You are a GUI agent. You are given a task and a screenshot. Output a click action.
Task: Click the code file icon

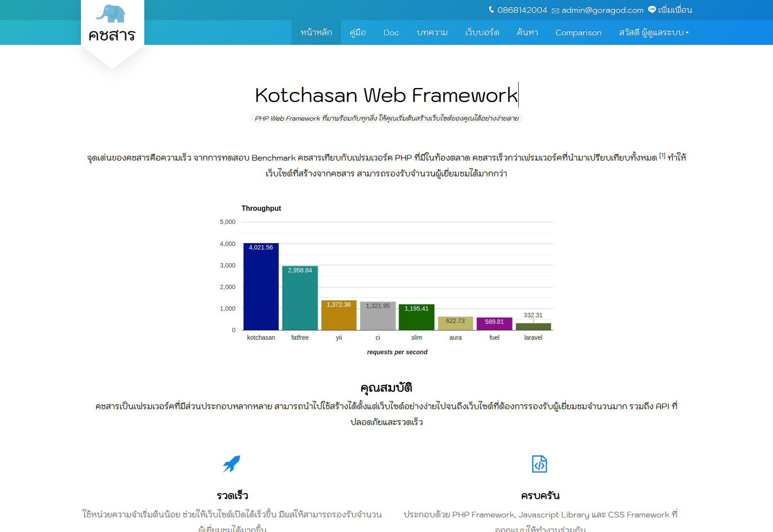539,464
